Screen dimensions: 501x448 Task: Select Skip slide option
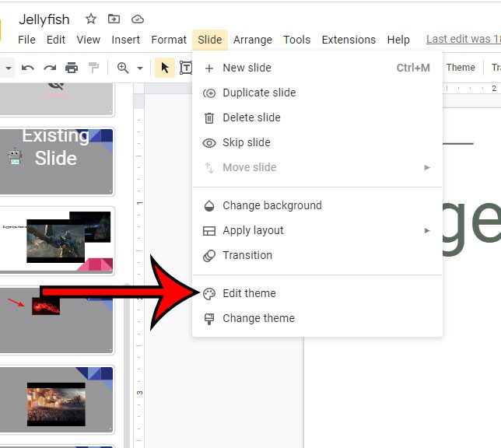pos(246,142)
